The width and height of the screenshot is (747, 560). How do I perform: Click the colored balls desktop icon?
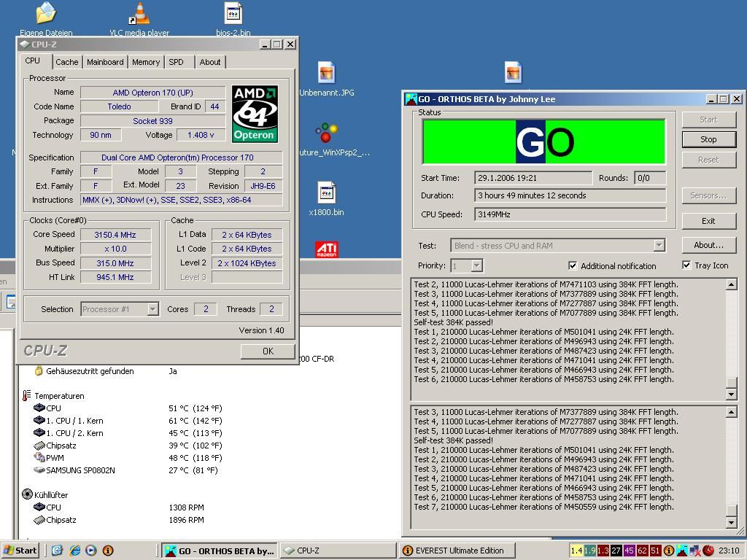click(x=326, y=133)
